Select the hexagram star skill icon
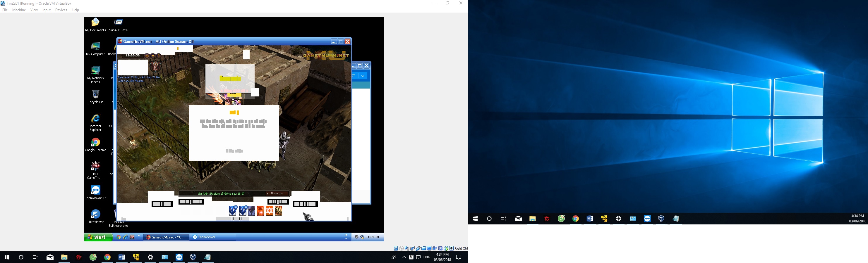Screen dimensions: 868x263 pos(270,211)
